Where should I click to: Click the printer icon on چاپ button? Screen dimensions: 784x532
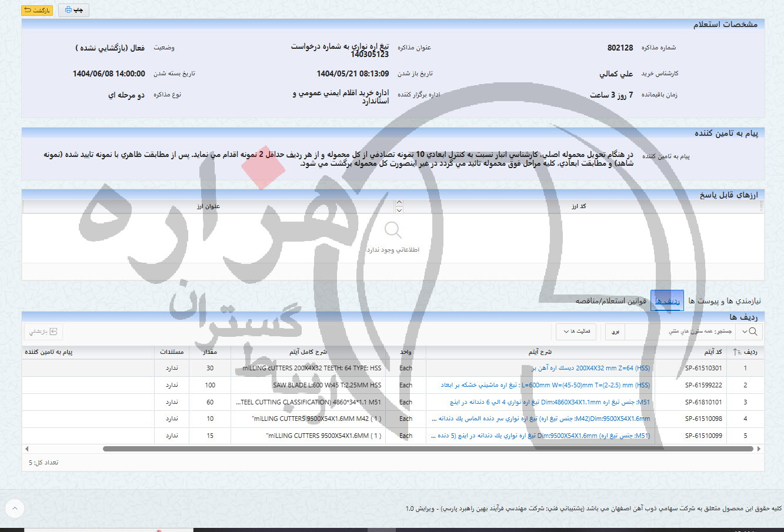[x=68, y=10]
